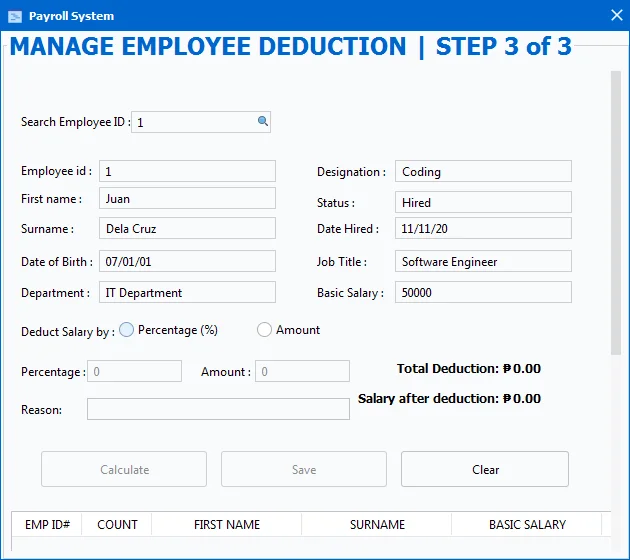
Task: Click the Payroll System title bar icon
Action: click(x=15, y=16)
